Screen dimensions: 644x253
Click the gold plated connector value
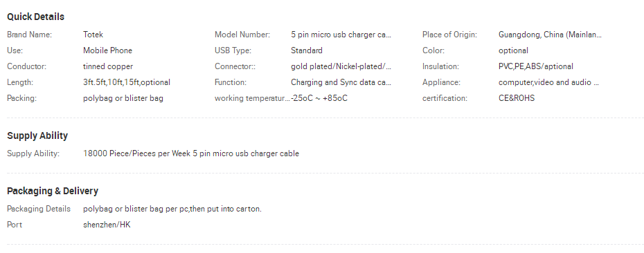[341, 66]
